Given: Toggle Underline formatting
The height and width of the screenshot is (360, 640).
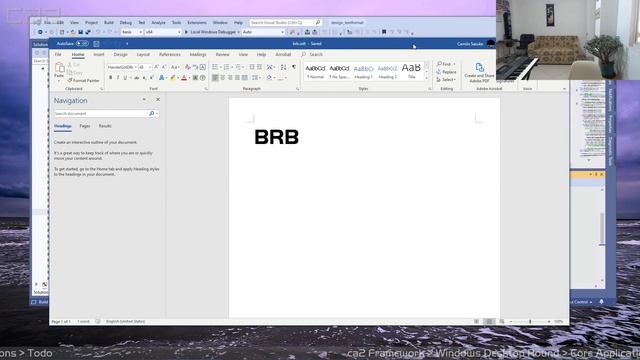Looking at the screenshot, I should coord(125,78).
